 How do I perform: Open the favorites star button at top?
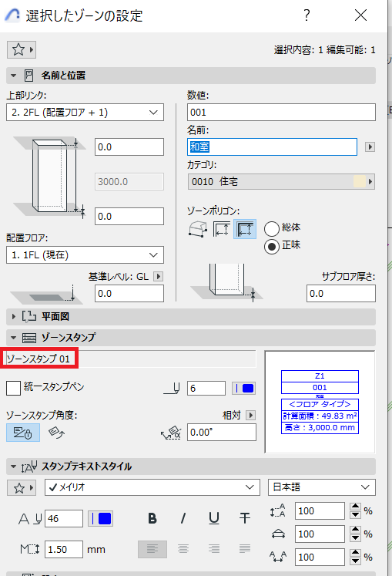[22, 49]
